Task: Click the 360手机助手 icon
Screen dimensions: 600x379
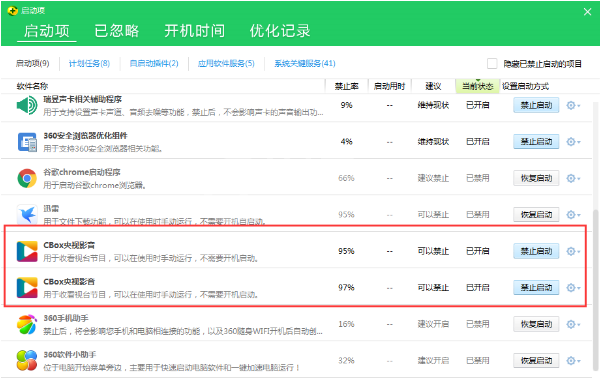Action: tap(27, 324)
